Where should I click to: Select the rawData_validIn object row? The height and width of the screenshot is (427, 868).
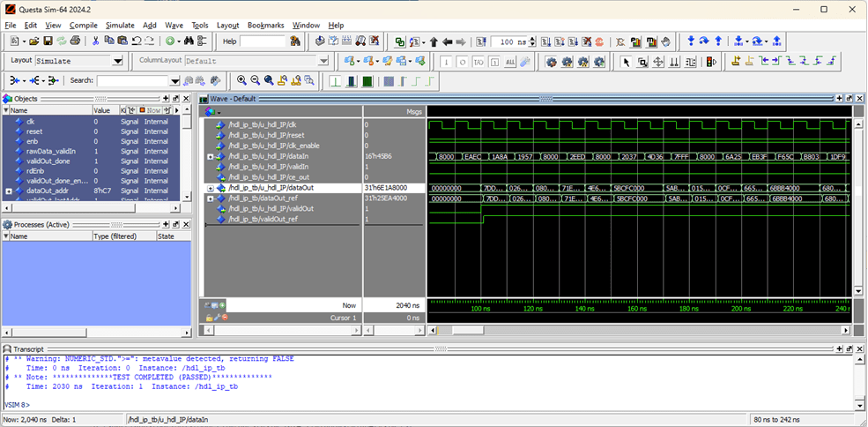pyautogui.click(x=48, y=151)
